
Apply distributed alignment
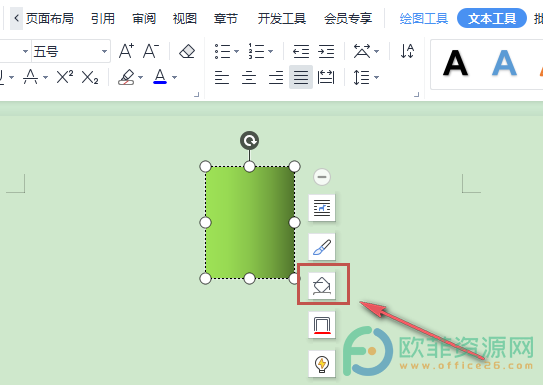326,77
